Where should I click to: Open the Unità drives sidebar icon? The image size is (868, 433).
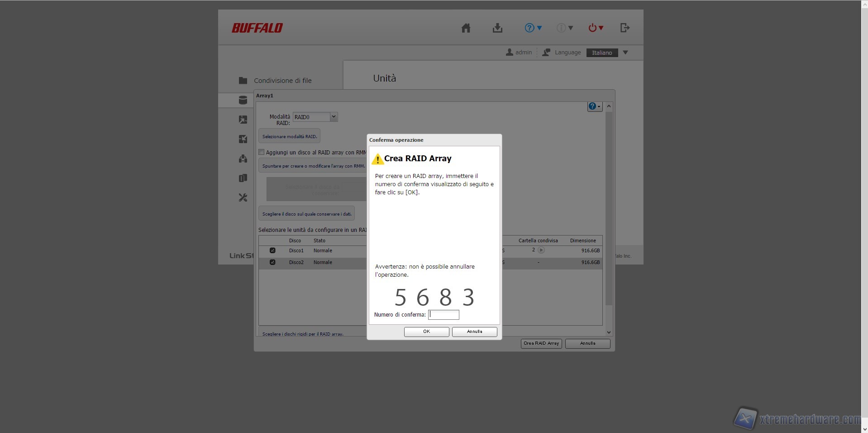tap(243, 100)
